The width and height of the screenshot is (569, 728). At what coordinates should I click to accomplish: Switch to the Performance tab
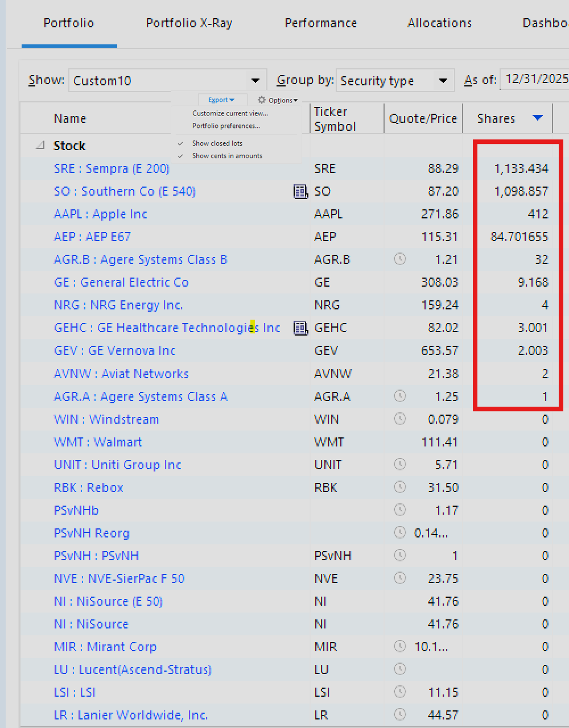(x=321, y=23)
